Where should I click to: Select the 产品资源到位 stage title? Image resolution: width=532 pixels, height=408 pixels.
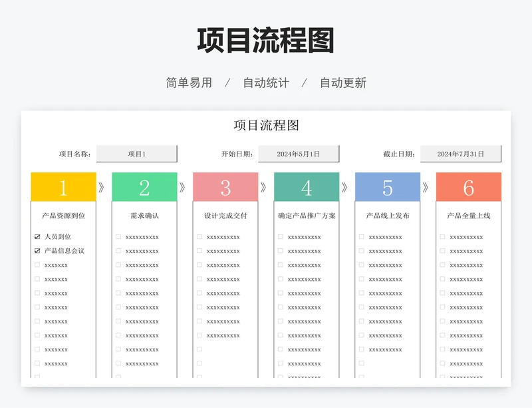pos(63,216)
